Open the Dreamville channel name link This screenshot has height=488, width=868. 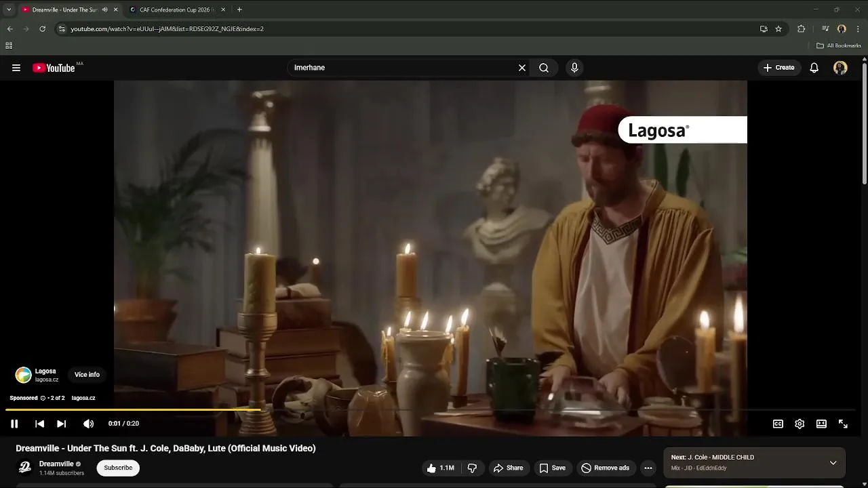56,464
